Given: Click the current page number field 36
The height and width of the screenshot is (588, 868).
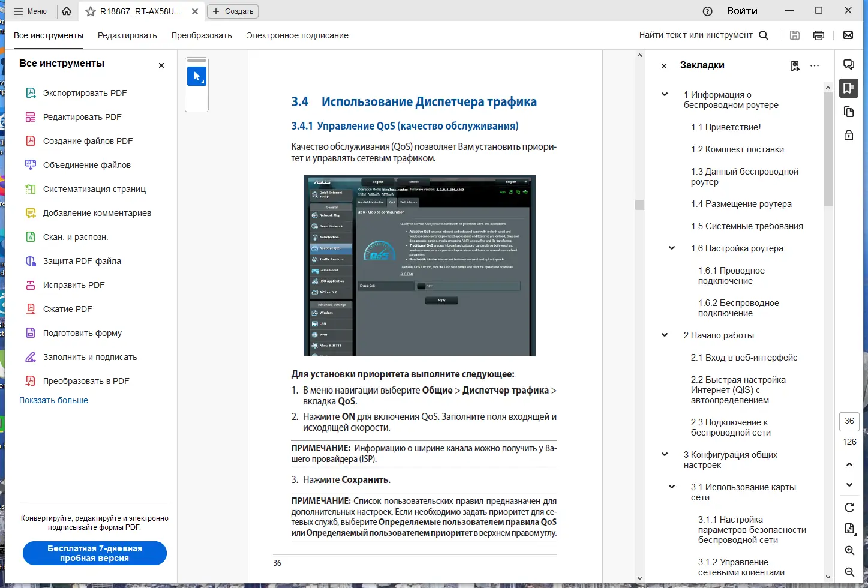Looking at the screenshot, I should tap(849, 421).
